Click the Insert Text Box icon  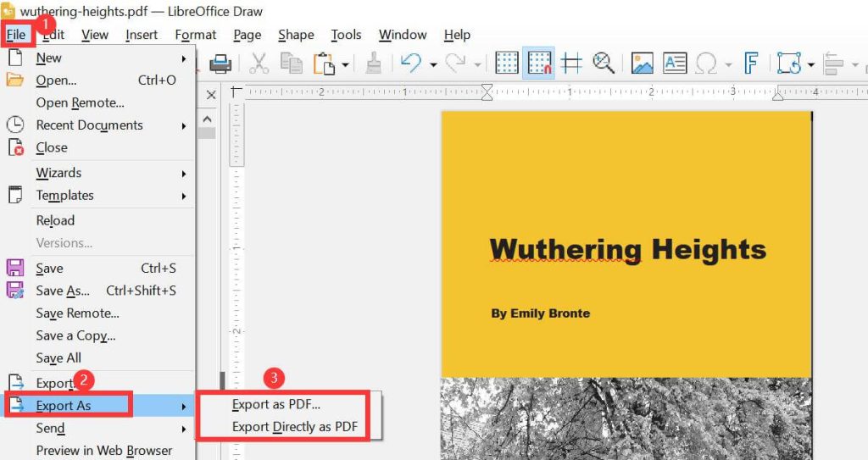pyautogui.click(x=675, y=63)
